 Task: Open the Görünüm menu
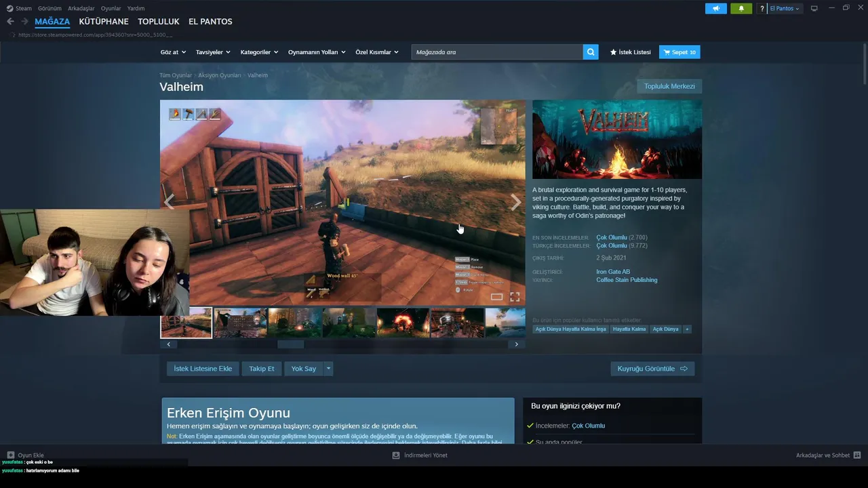pos(50,9)
